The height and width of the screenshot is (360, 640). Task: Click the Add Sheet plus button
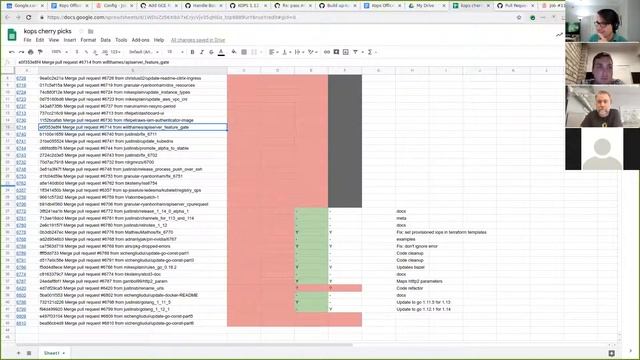pyautogui.click(x=18, y=353)
